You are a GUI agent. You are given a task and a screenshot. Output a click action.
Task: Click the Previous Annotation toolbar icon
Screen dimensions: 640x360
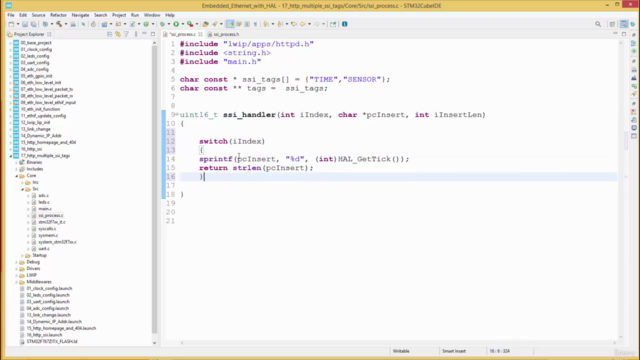(x=280, y=24)
